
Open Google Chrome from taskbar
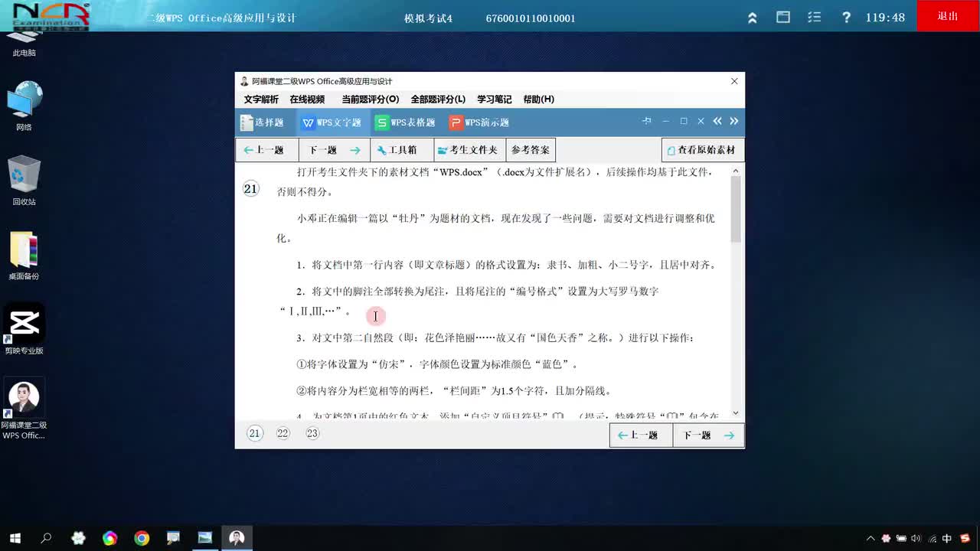(142, 538)
